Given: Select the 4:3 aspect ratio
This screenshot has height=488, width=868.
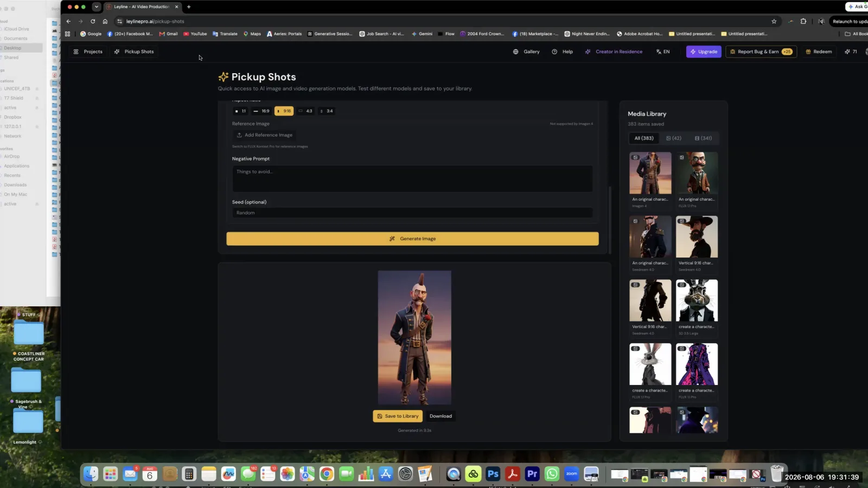Looking at the screenshot, I should point(305,111).
